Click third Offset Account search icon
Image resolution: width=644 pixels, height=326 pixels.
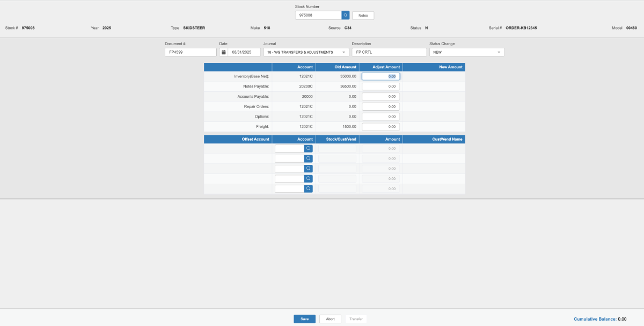click(x=309, y=169)
